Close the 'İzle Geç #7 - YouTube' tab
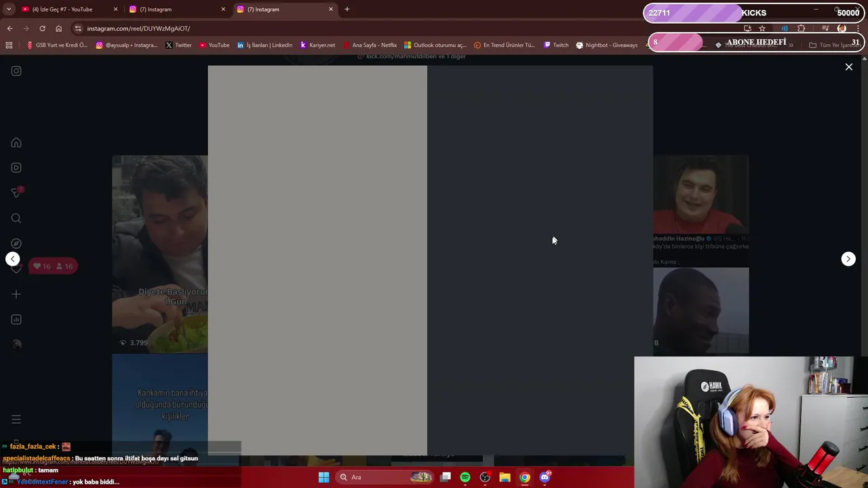Screen dimensions: 868x488 click(115, 9)
